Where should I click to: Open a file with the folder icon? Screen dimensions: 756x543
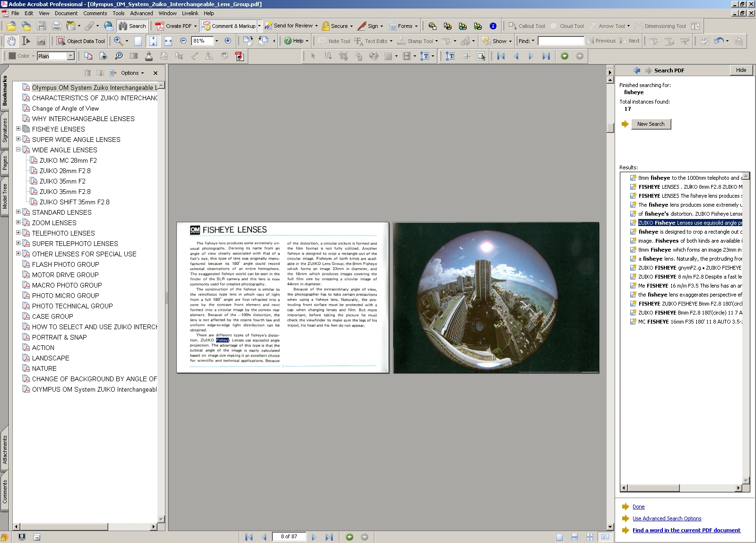point(11,26)
